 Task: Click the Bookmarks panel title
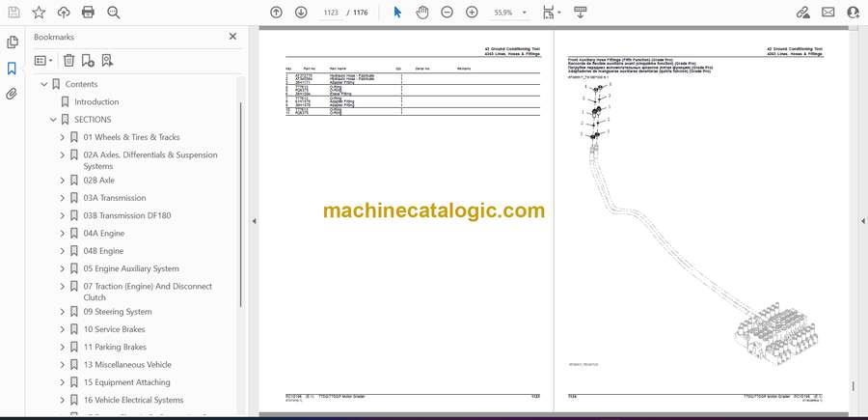point(54,37)
